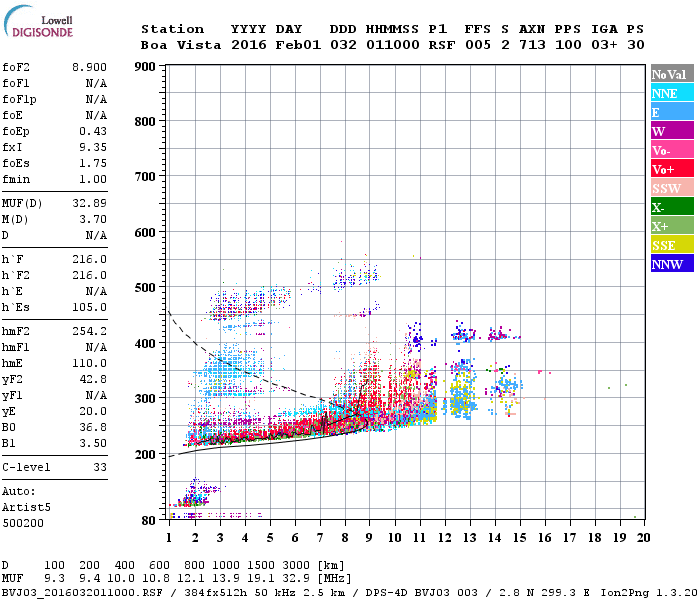Click the h`Es value 105.0
The image size is (700, 600).
tap(89, 307)
